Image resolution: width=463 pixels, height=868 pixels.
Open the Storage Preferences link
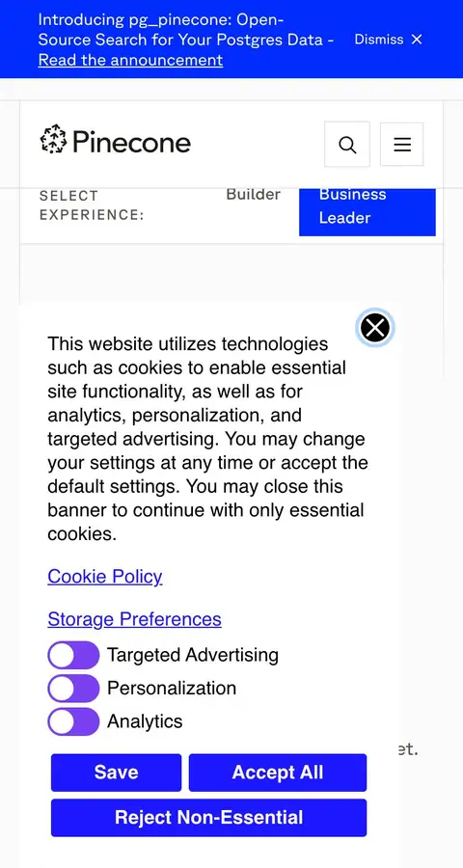click(x=135, y=619)
